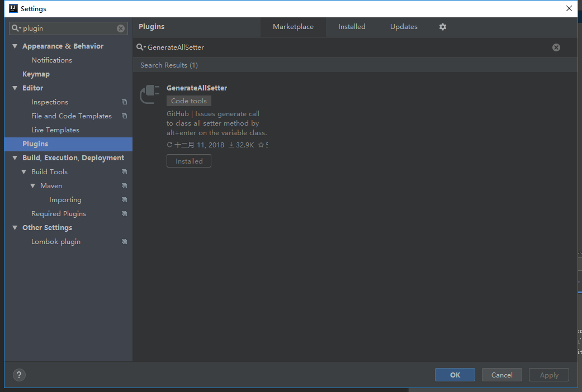Click the settings search magnifier dropdown
Screen dimensions: 582x392
[16, 28]
